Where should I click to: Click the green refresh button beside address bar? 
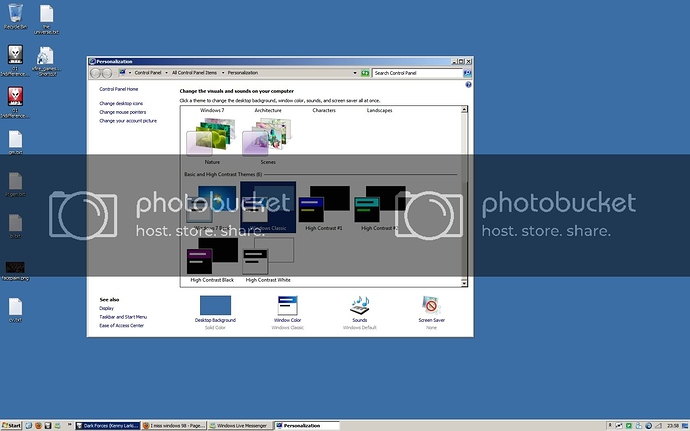coord(365,73)
